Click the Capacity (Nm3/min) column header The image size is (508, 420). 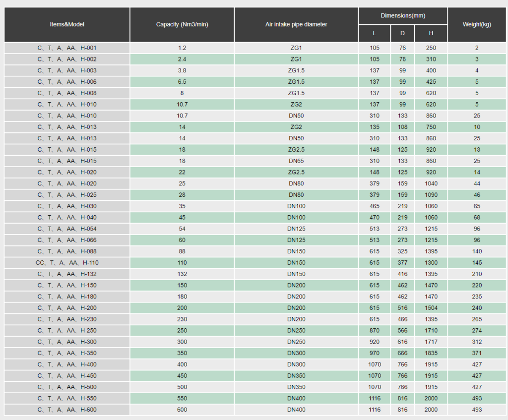click(x=182, y=24)
